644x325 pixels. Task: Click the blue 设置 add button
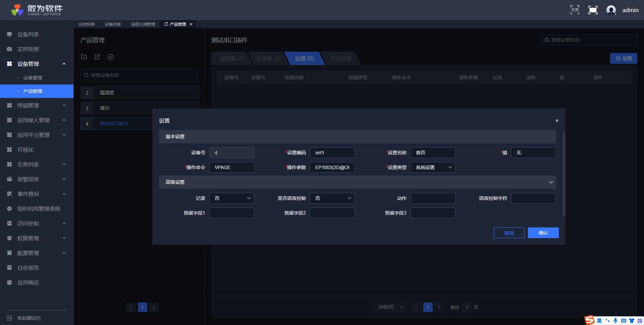(x=624, y=58)
